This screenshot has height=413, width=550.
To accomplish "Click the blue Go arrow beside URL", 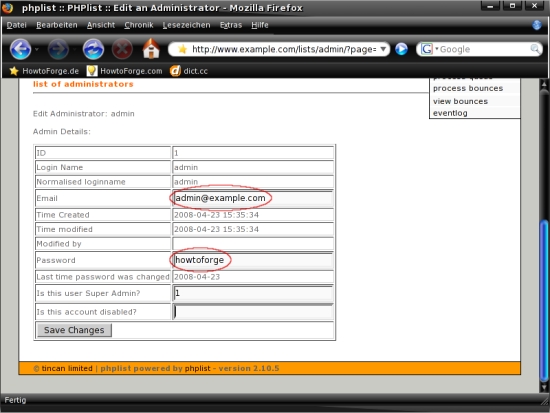I will (401, 49).
